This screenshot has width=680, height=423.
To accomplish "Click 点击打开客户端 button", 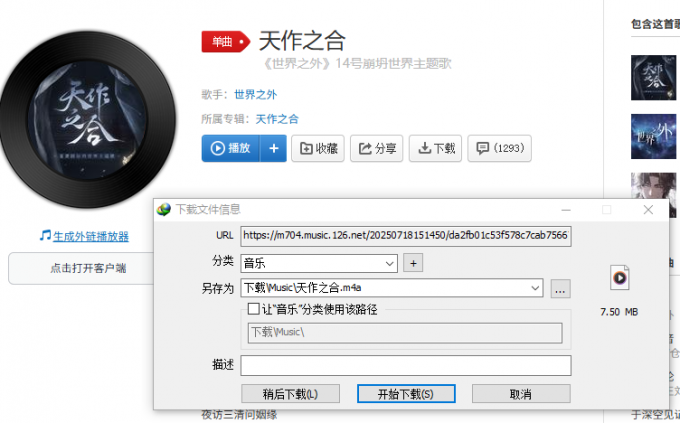I will (82, 268).
